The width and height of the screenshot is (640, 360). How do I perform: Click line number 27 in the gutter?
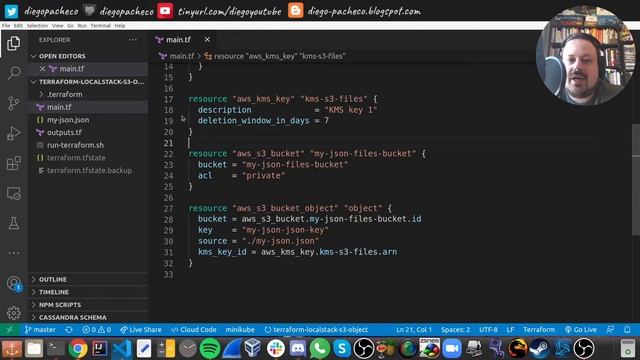coord(169,208)
